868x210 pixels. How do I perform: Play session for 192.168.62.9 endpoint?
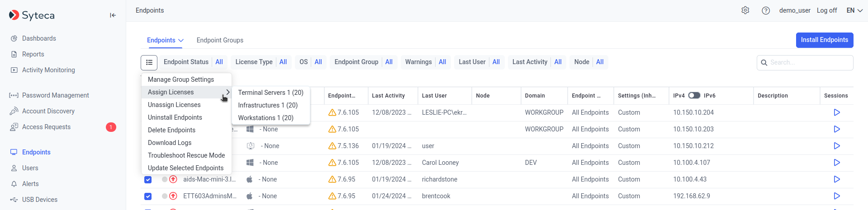(x=837, y=196)
